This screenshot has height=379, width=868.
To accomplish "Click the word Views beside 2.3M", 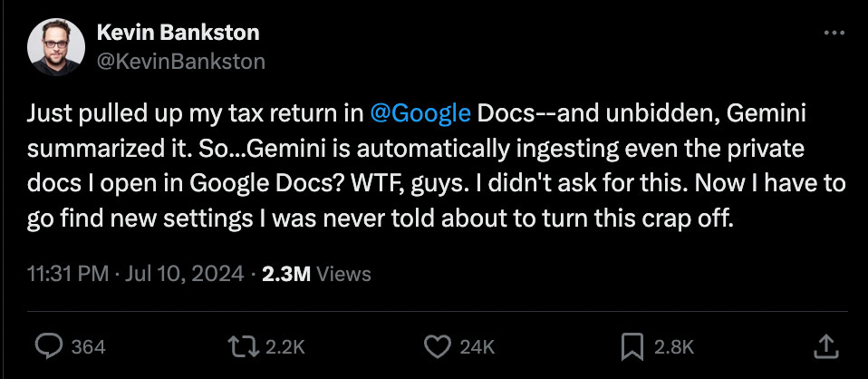I will (343, 274).
